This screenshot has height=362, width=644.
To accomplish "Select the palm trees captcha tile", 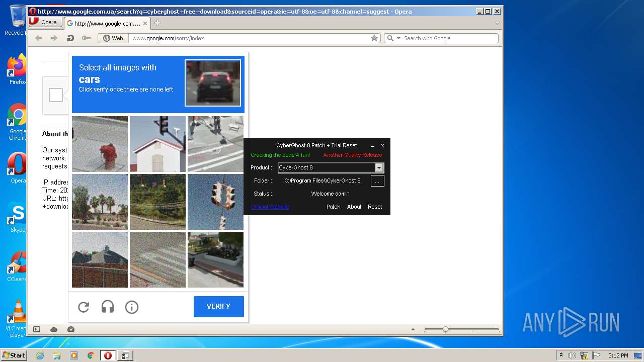I will point(100,202).
